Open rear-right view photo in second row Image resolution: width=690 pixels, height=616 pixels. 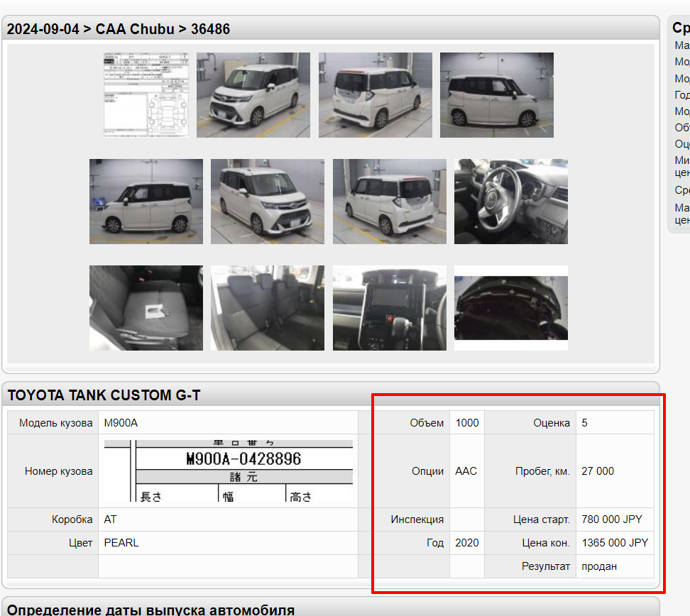pos(390,202)
